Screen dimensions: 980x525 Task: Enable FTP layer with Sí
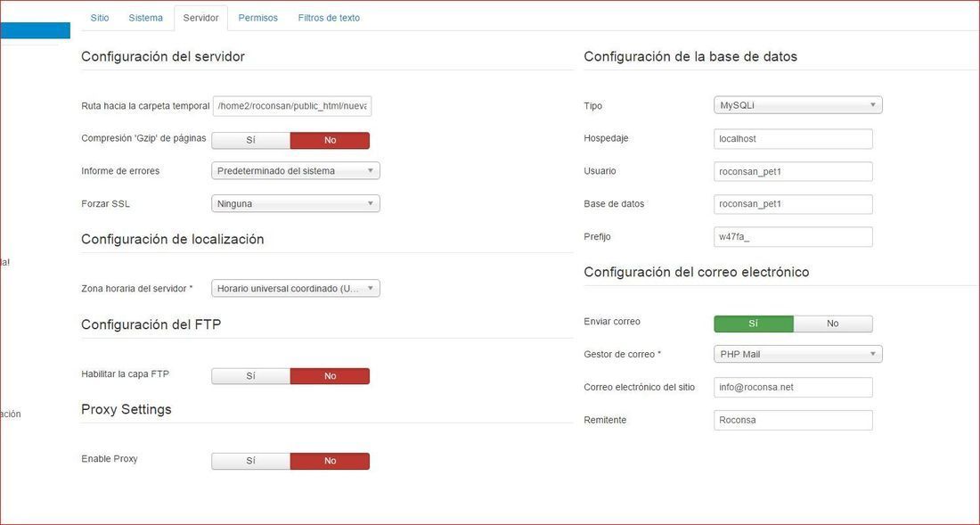[250, 376]
